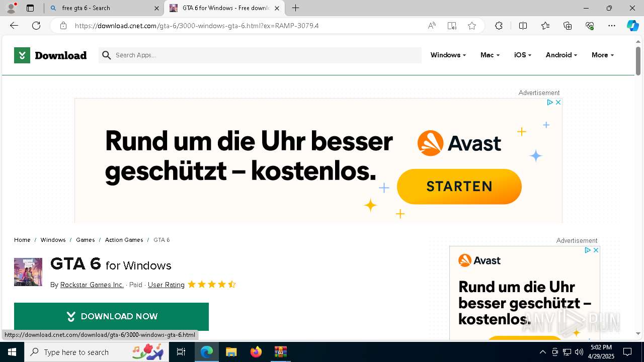Switch to Microsoft Edge on taskbar
Screen dimensions: 644x362
pos(206,352)
